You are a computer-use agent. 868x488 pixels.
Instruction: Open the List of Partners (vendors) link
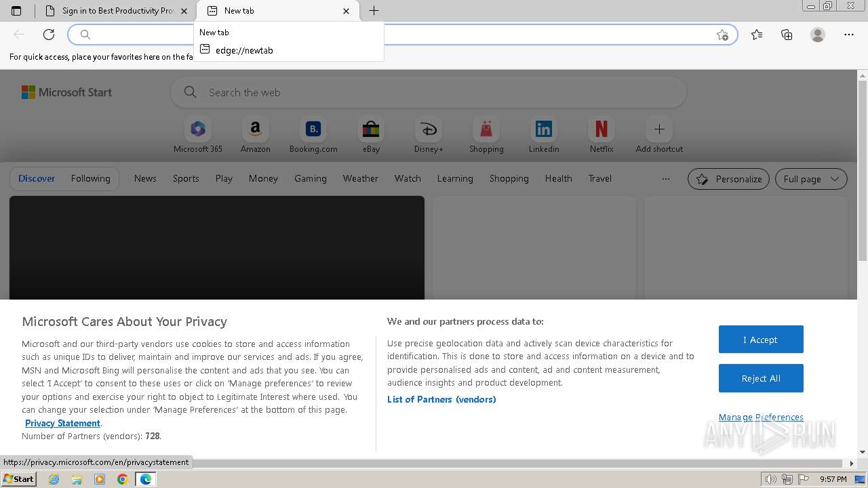pyautogui.click(x=441, y=399)
